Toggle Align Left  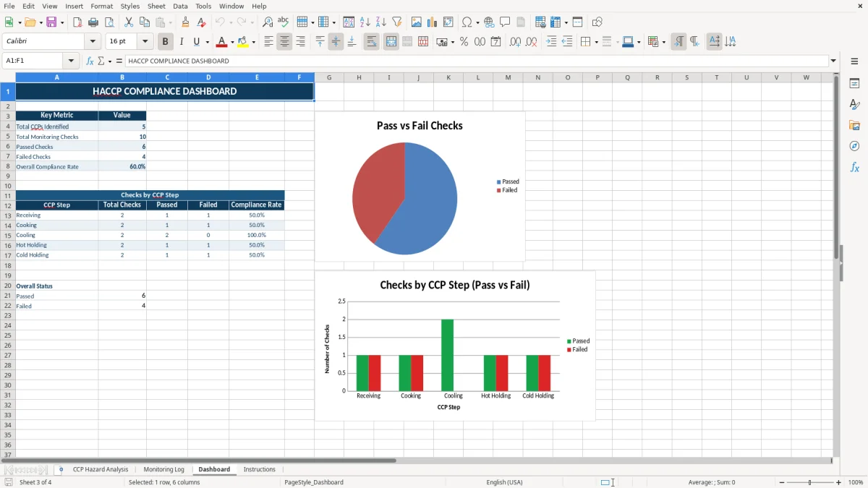tap(268, 42)
